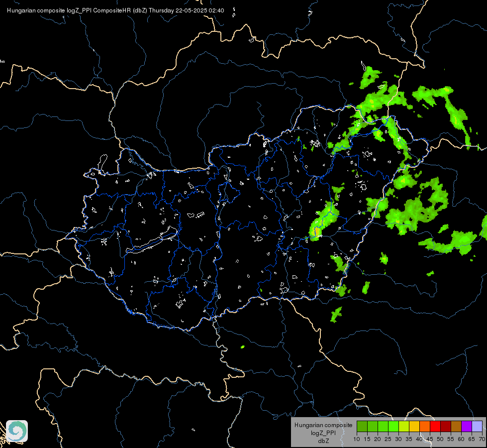Click the '15' value on the legend scale

pyautogui.click(x=367, y=439)
